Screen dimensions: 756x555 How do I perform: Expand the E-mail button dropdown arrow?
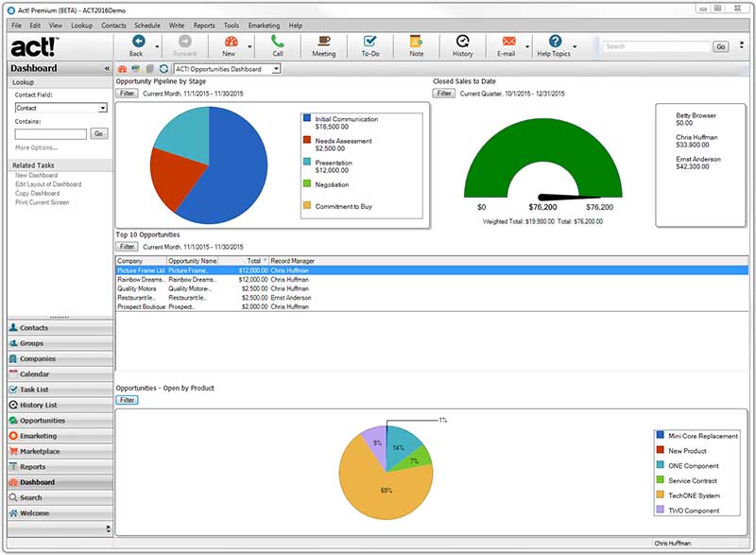[x=527, y=46]
